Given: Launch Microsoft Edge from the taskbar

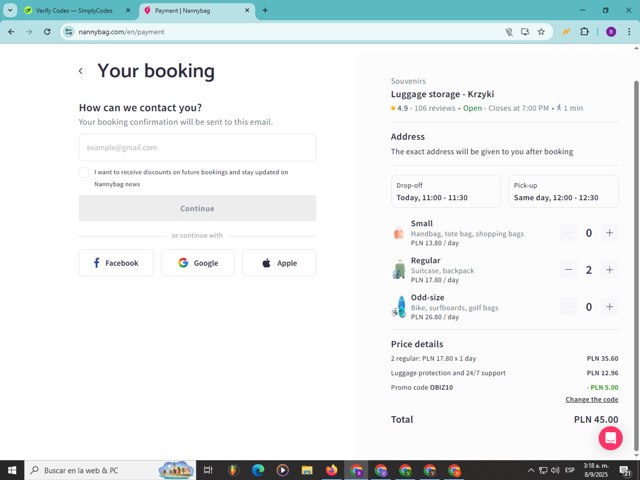Looking at the screenshot, I should pos(258,470).
